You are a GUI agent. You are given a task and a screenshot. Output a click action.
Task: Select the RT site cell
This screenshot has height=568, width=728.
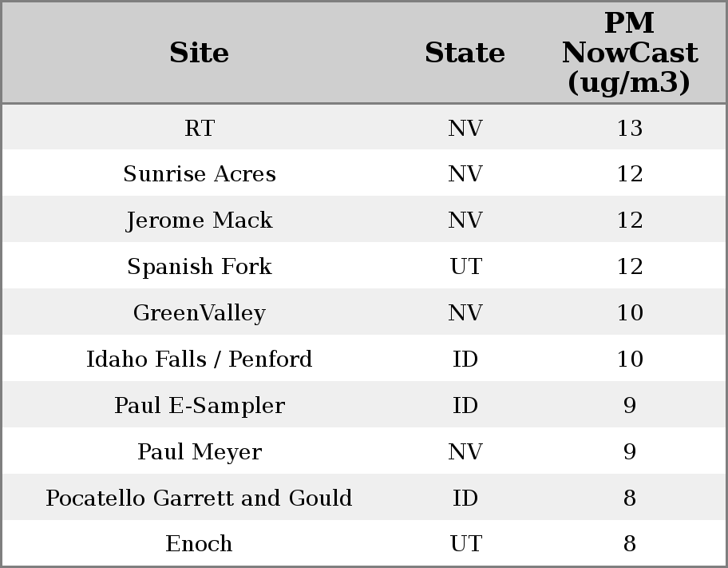click(200, 128)
